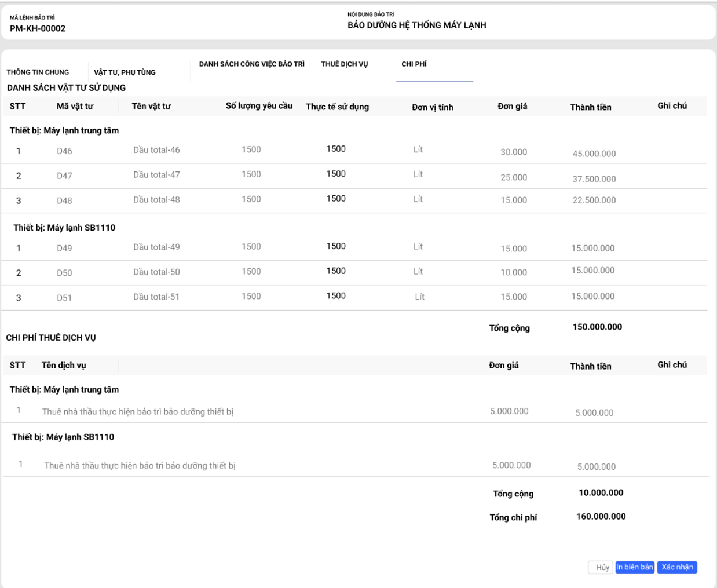This screenshot has width=717, height=588.
Task: Edit actual usage field for Dầu total-49
Action: (x=336, y=246)
